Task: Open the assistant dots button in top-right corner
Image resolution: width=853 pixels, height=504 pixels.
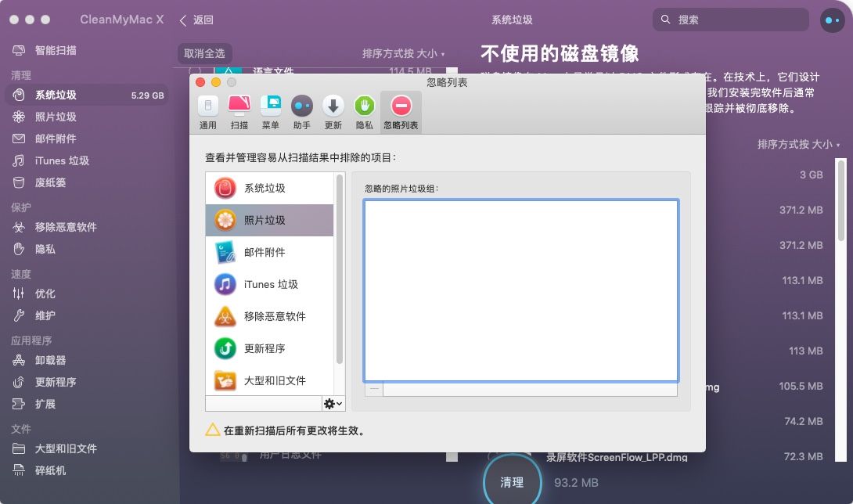Action: tap(833, 20)
